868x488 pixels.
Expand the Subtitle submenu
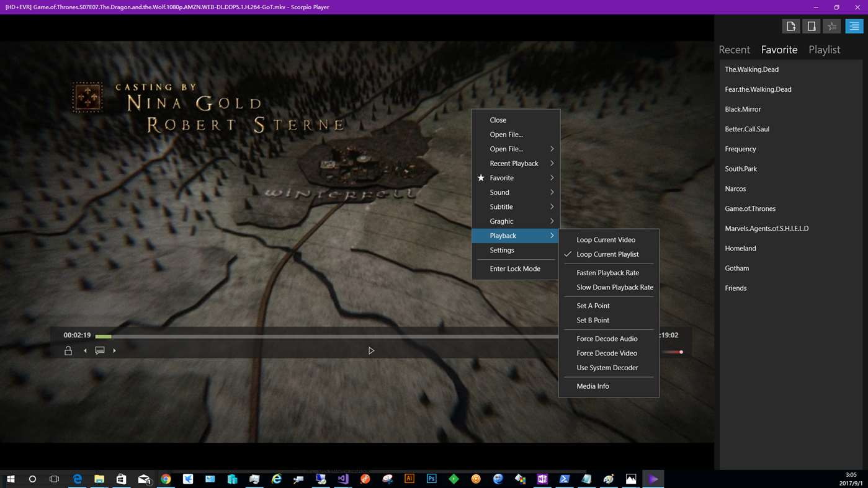click(x=516, y=207)
